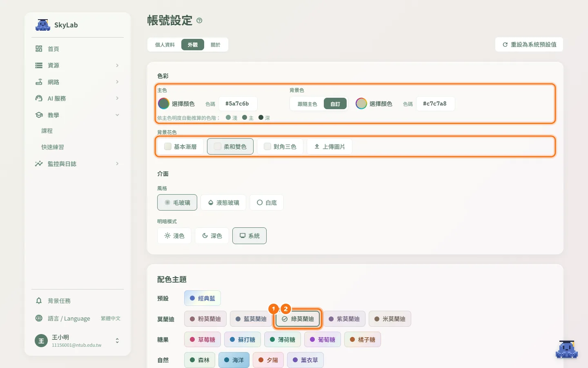
Task: Expand the AI 服務 sidebar chevron
Action: [x=117, y=98]
